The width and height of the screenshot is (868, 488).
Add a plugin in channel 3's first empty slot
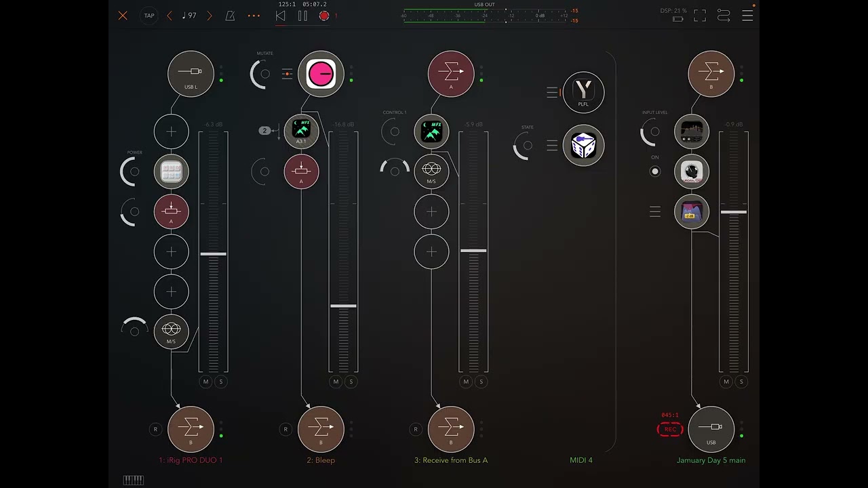(432, 211)
